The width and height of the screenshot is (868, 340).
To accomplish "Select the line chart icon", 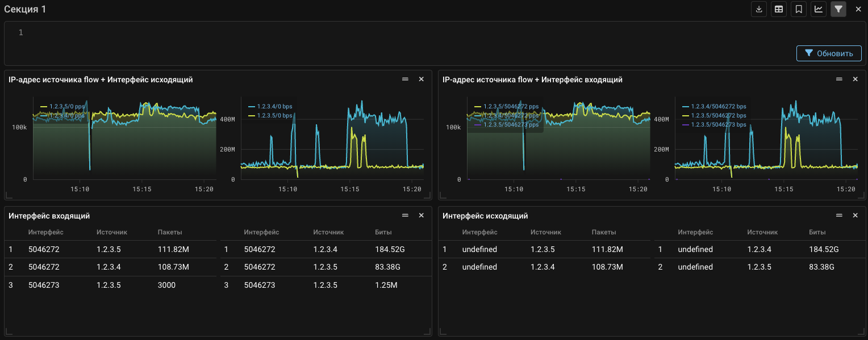I will tap(819, 9).
